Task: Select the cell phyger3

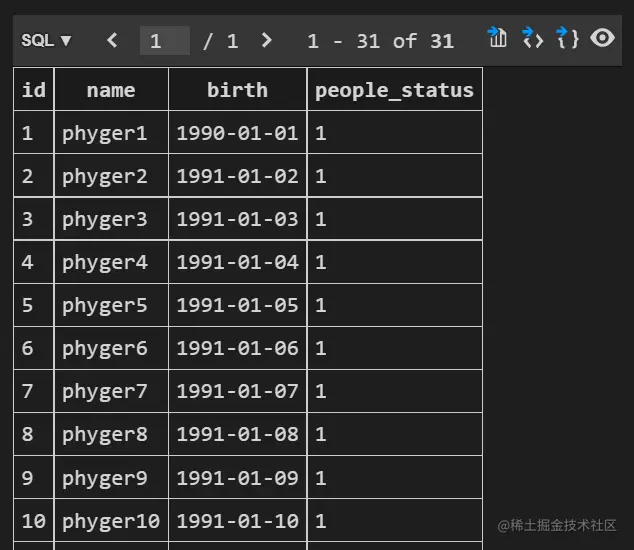Action: [111, 219]
